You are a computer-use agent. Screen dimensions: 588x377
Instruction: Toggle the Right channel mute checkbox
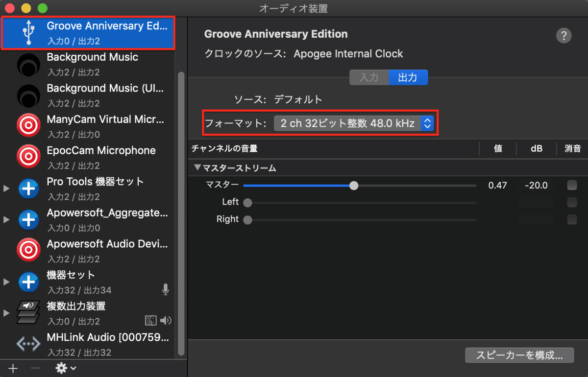tap(572, 219)
